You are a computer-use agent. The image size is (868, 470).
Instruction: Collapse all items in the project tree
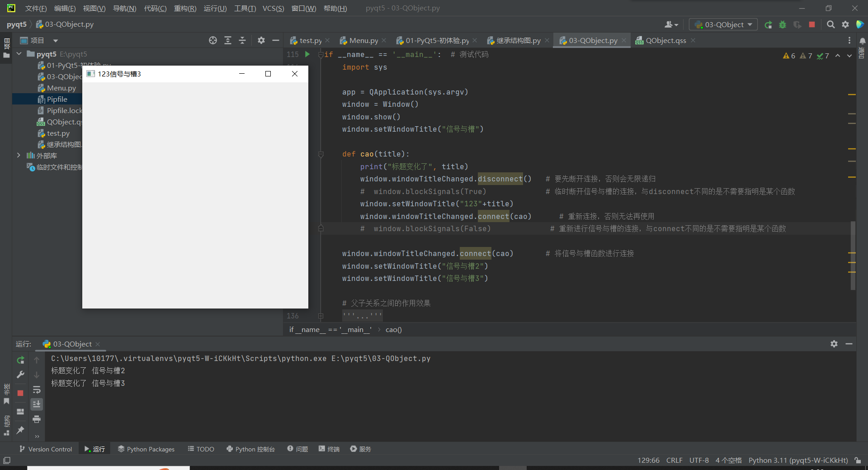click(x=242, y=40)
